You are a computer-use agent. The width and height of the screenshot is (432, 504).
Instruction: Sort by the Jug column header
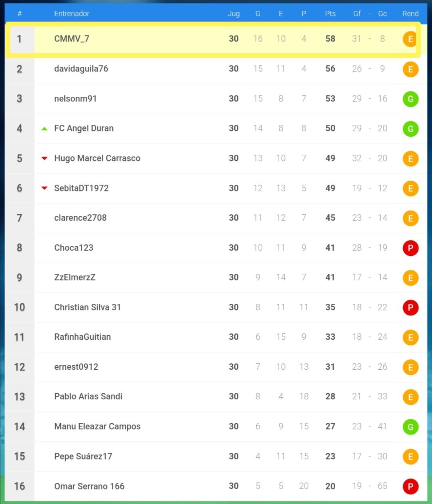click(234, 14)
